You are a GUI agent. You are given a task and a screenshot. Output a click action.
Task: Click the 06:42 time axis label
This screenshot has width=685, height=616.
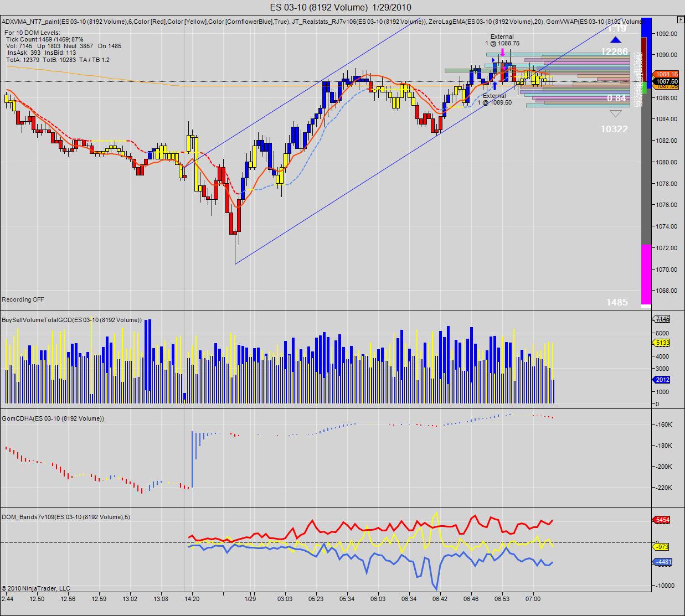[440, 599]
